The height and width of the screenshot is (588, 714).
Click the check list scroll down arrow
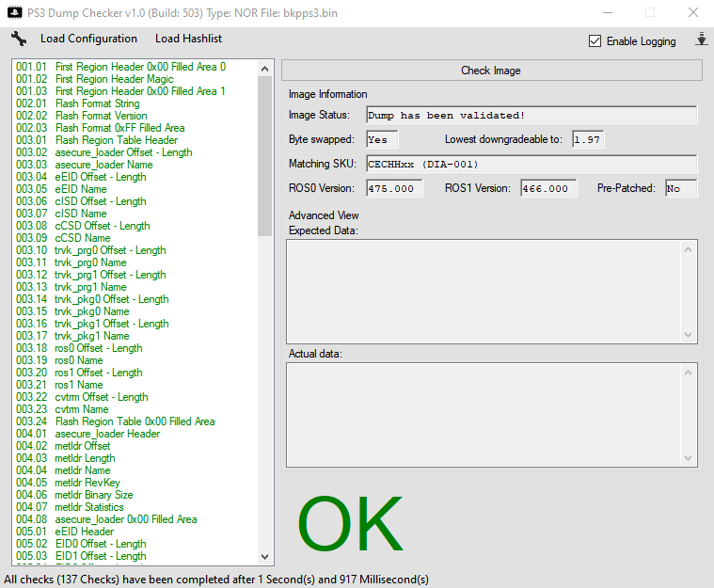tap(264, 557)
